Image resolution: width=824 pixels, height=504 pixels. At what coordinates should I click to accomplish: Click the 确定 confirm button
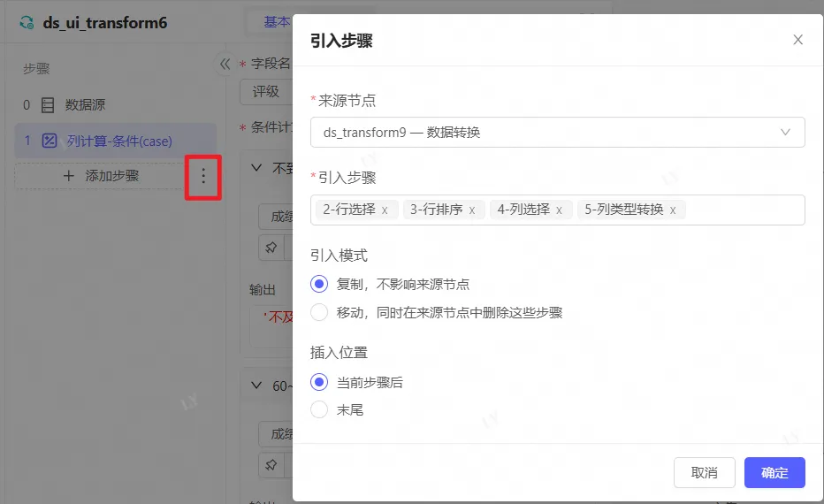pyautogui.click(x=774, y=472)
